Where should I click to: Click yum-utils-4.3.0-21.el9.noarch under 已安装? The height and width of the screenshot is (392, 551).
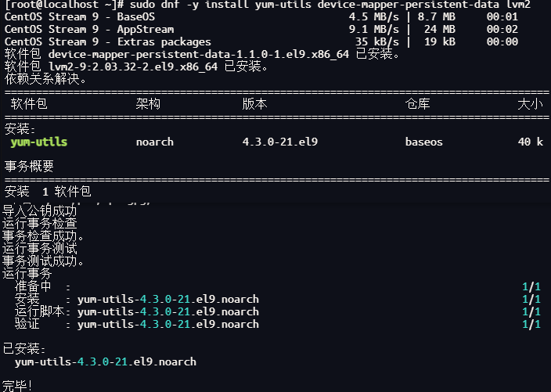(x=106, y=361)
